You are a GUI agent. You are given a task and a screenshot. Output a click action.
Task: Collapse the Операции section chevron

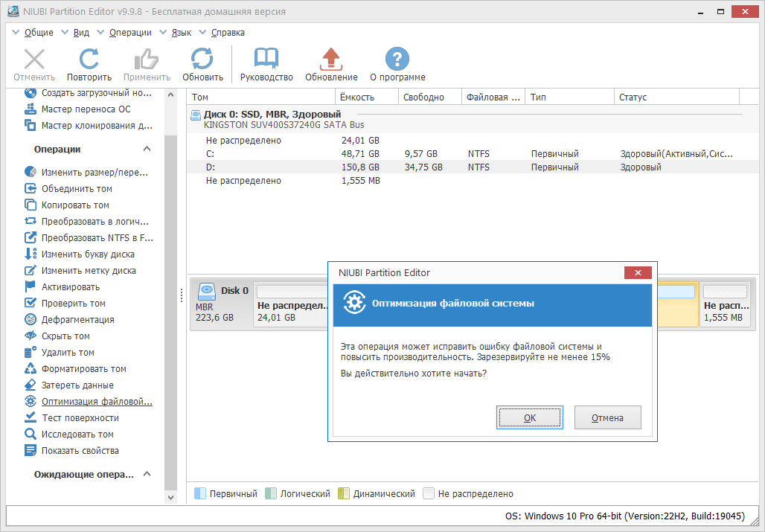pos(147,149)
